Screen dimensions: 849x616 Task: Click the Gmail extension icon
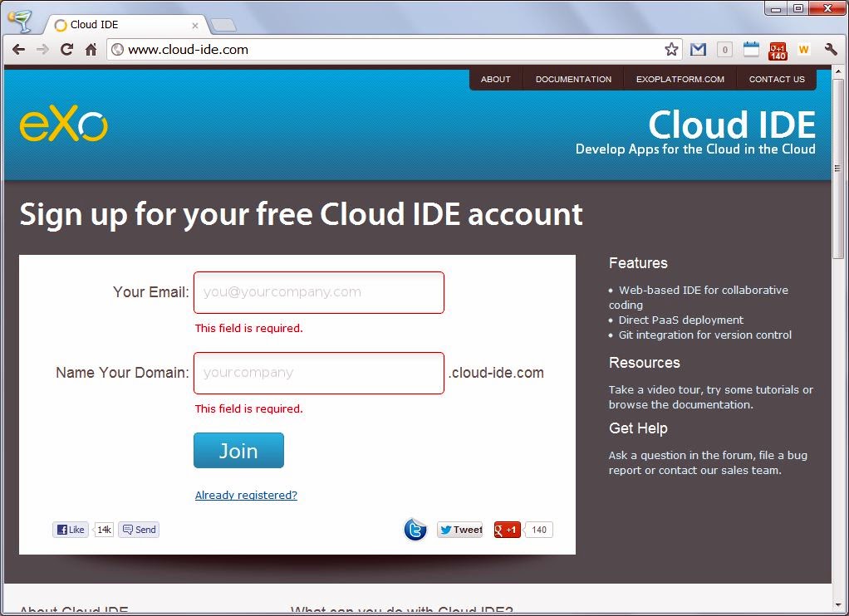pos(698,50)
